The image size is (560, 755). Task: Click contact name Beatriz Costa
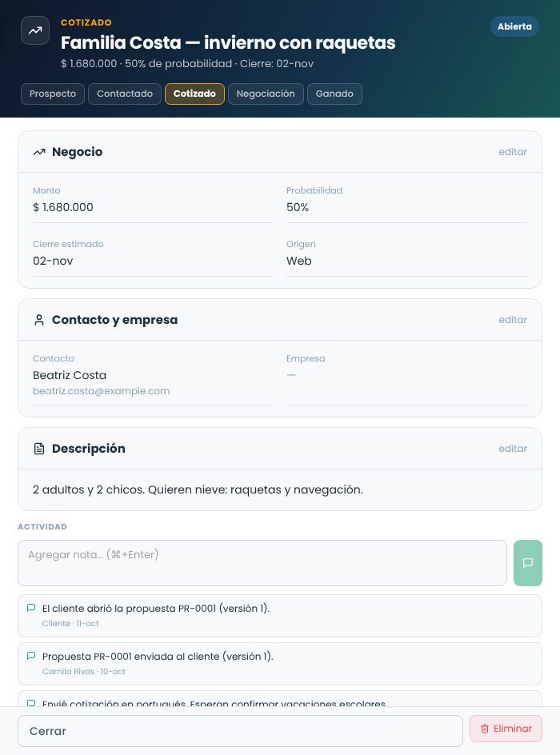[70, 375]
